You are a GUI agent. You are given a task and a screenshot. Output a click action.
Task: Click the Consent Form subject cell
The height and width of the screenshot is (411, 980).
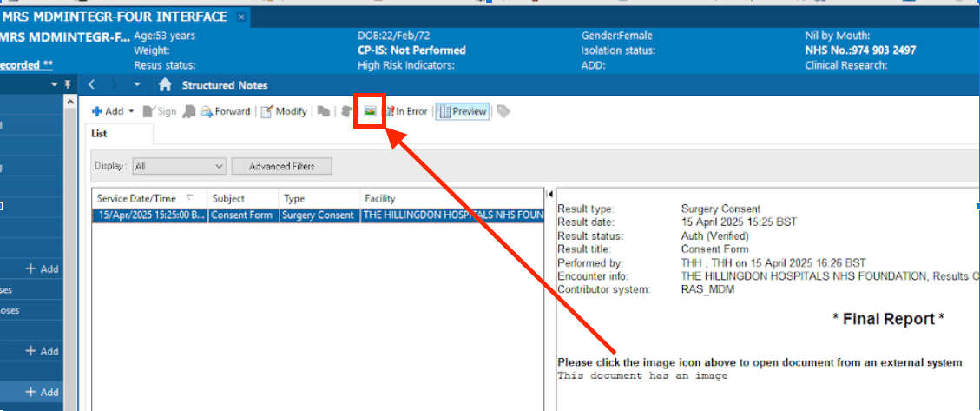pos(243,215)
